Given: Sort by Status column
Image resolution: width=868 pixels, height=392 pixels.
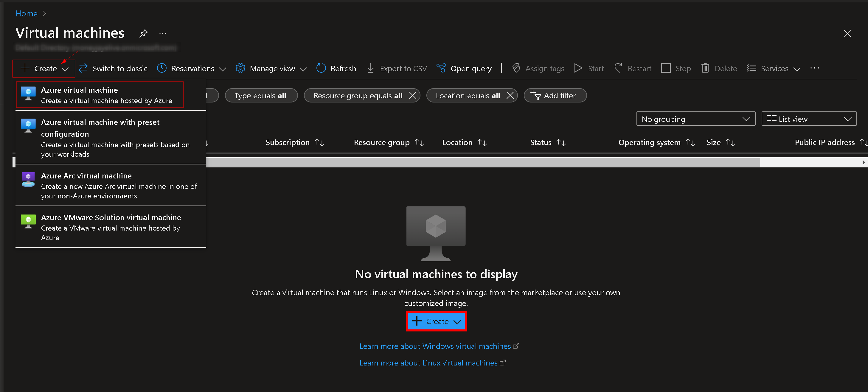Looking at the screenshot, I should click(x=548, y=142).
